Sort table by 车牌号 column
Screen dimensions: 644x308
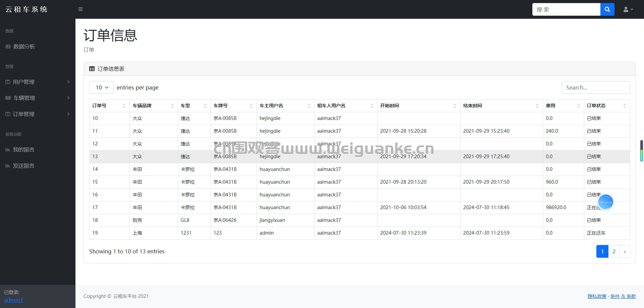coord(234,106)
